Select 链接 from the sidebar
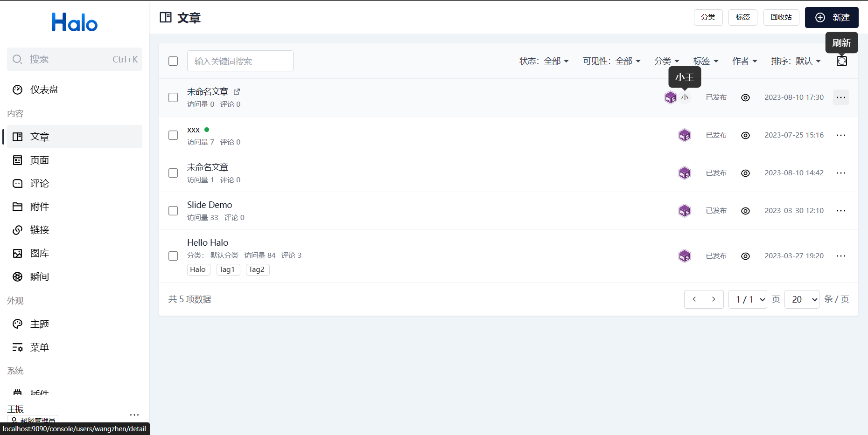Screen dimensions: 868x435 (x=39, y=229)
